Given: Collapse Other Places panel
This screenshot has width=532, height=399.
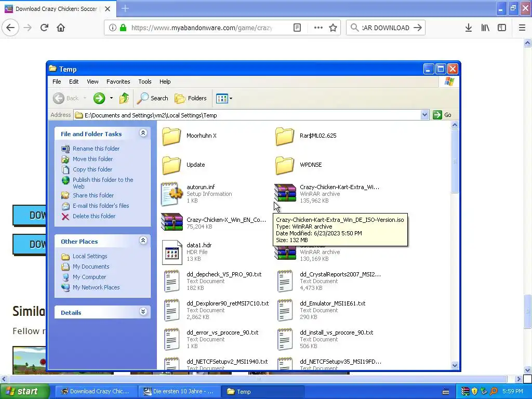Looking at the screenshot, I should pos(143,241).
